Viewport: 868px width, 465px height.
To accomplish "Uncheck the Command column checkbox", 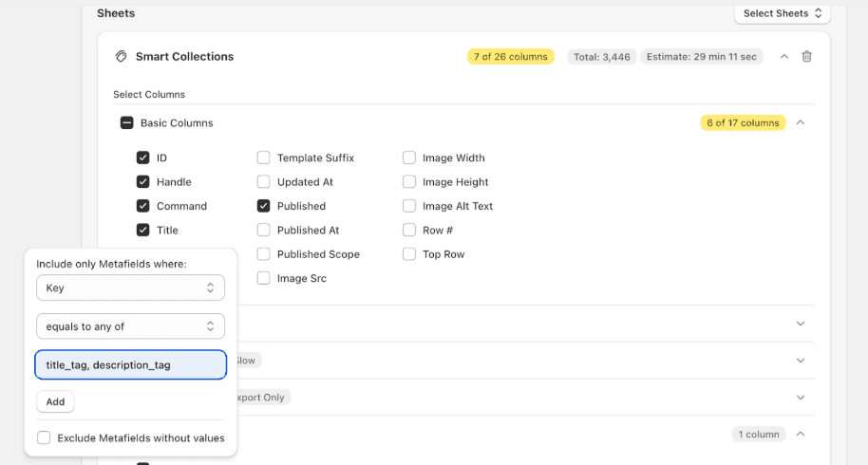I will pyautogui.click(x=142, y=206).
